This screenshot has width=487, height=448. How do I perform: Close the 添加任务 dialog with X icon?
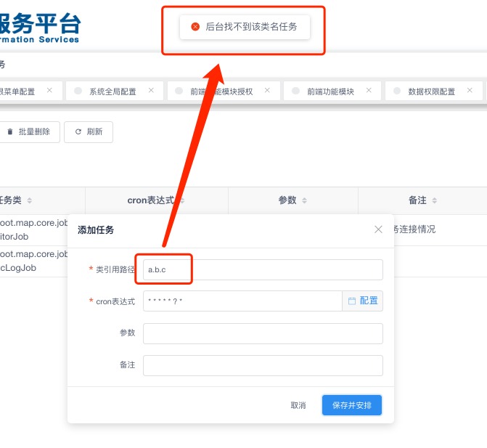[x=378, y=229]
